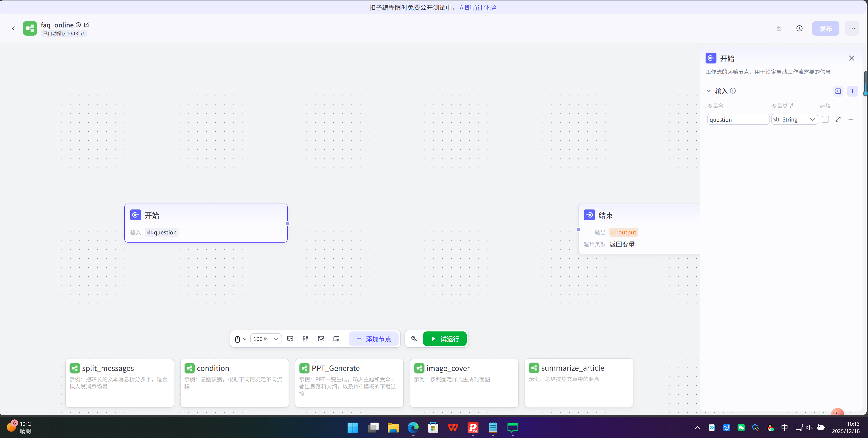Open the mouse interaction mode dropdown
Viewport: 868px width, 438px height.
240,339
